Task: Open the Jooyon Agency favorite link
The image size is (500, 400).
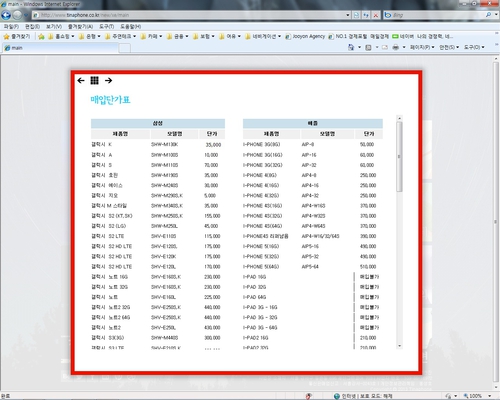Action: pyautogui.click(x=305, y=36)
